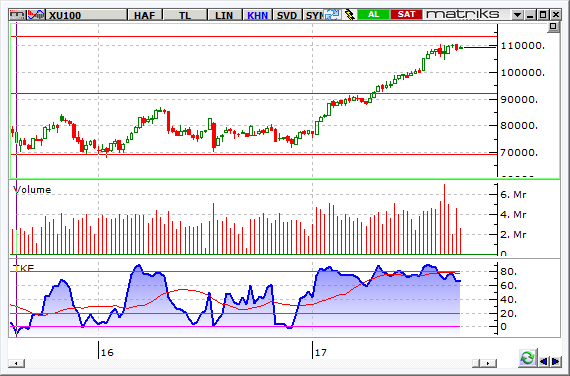Click the yellow lightning bolt icon

[x=349, y=15]
